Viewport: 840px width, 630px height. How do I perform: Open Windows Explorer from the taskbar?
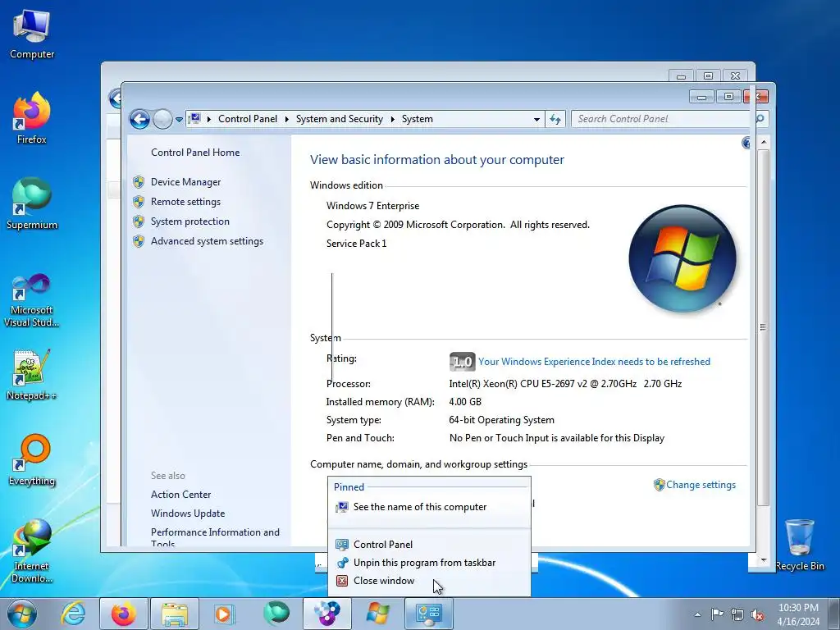pos(175,614)
